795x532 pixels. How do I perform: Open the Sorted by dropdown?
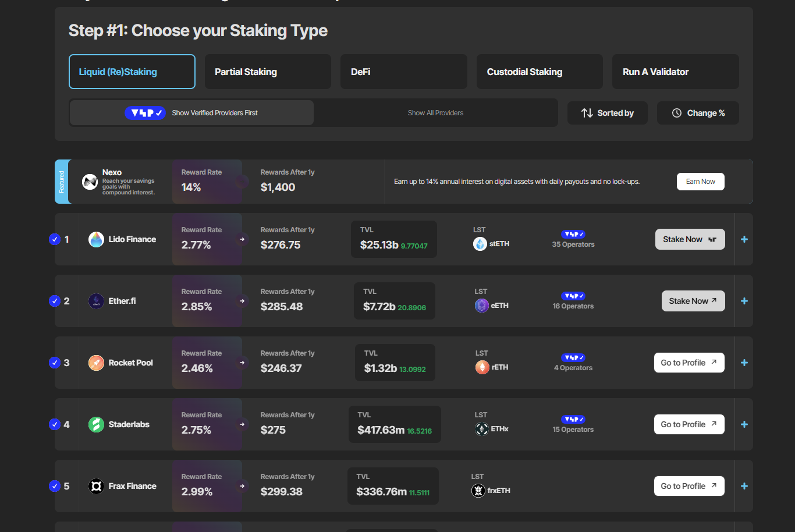click(608, 113)
